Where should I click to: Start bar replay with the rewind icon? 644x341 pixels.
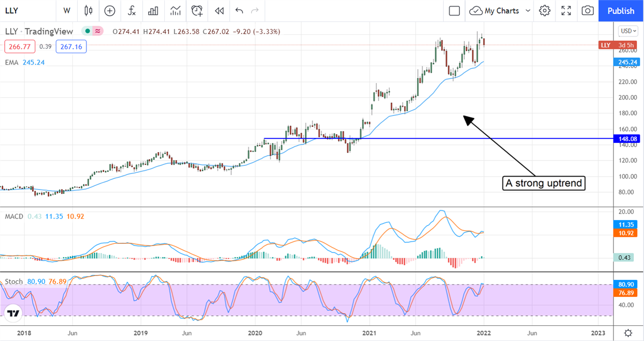(219, 10)
